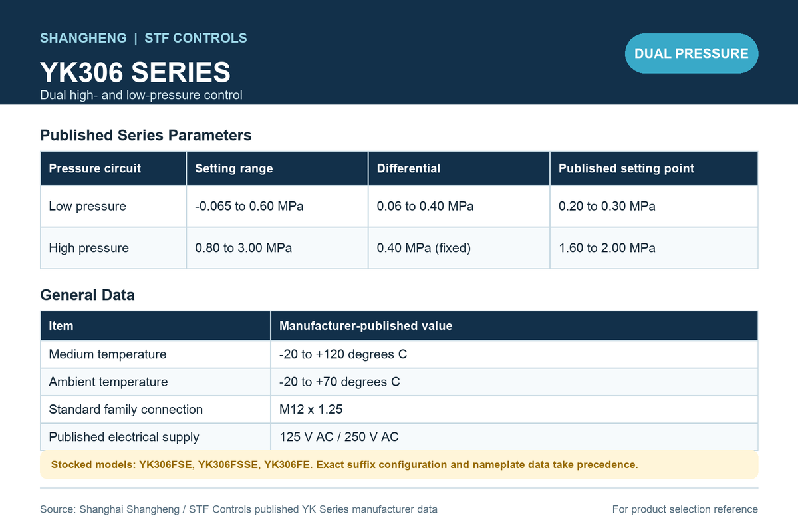Select the Medium temperature row
Screen dimensions: 798x532
[x=399, y=354]
